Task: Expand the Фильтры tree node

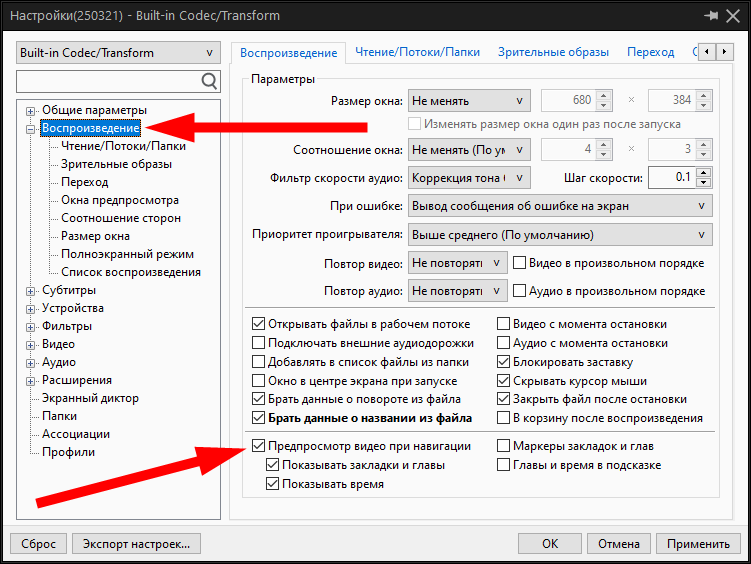Action: (31, 326)
